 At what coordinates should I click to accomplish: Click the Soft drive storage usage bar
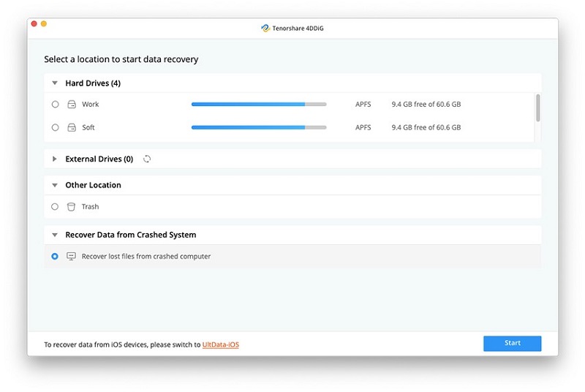tap(259, 127)
